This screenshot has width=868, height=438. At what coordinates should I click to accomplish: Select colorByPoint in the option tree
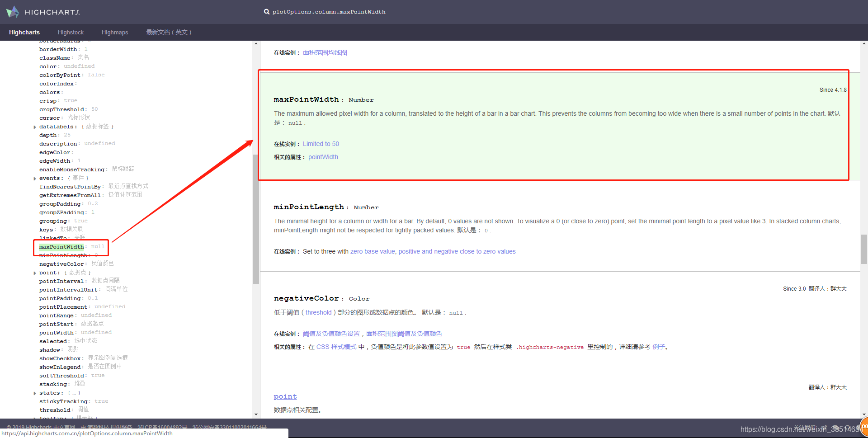click(x=60, y=75)
